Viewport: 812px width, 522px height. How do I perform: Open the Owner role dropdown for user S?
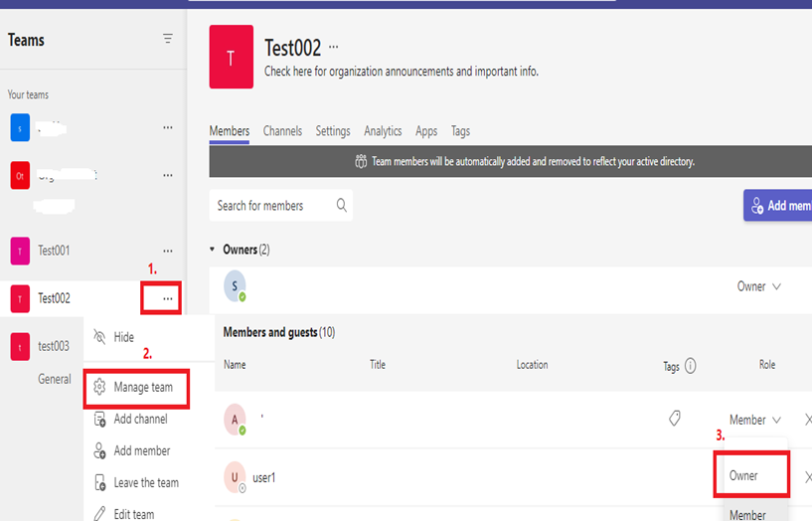pyautogui.click(x=759, y=286)
